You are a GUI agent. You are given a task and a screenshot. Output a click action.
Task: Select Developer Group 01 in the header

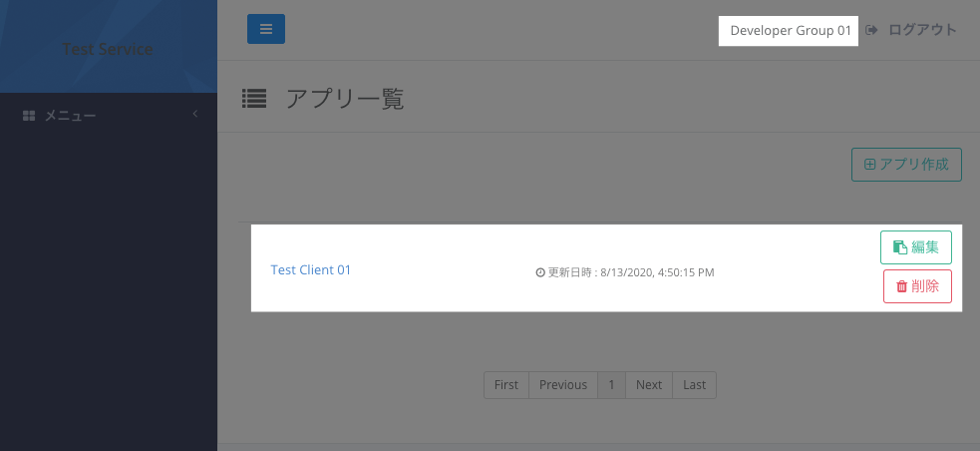[x=791, y=31]
